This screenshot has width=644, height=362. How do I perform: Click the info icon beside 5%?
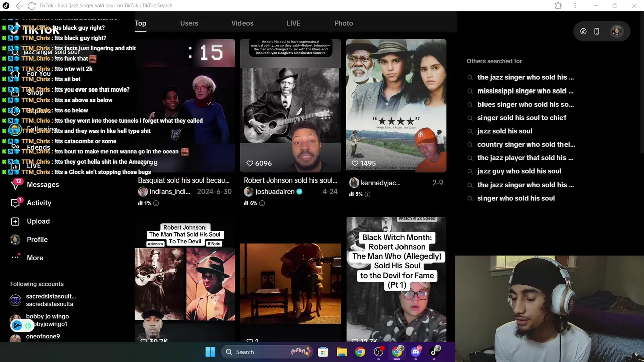367,194
